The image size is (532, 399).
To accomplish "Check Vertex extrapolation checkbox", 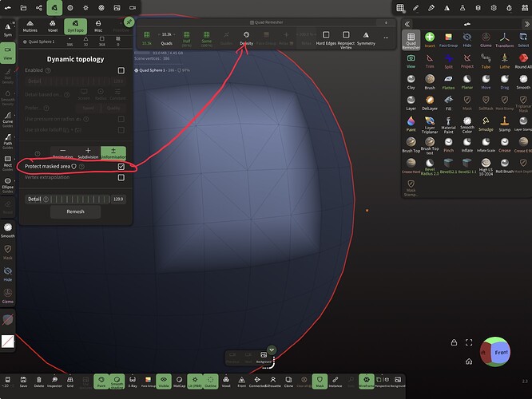I will tap(121, 177).
